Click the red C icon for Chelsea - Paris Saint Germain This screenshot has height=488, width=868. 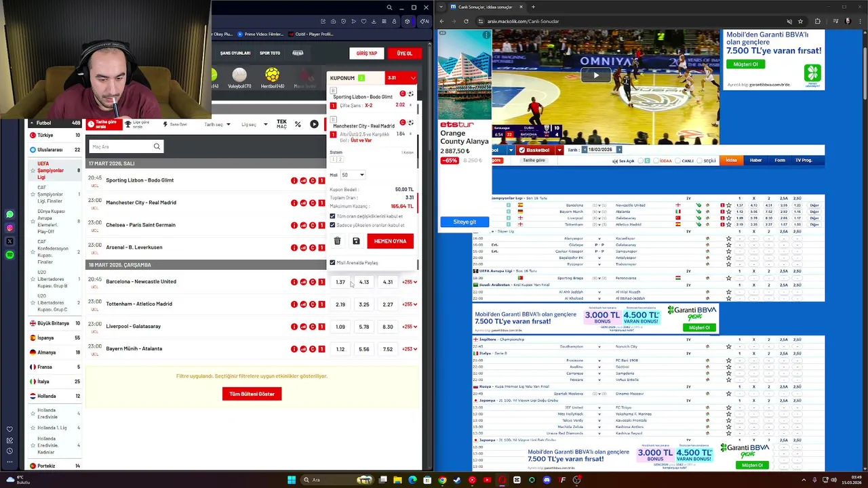[313, 225]
